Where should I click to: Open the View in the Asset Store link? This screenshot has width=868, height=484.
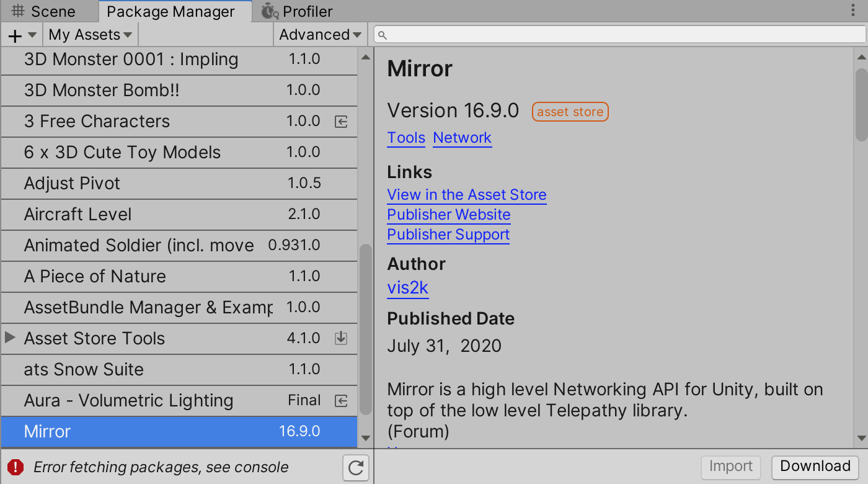[467, 195]
